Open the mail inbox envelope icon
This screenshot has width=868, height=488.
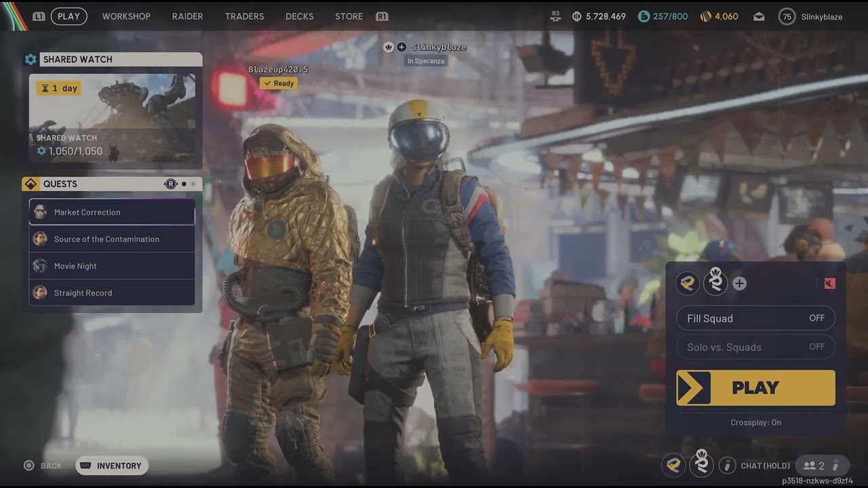(759, 17)
